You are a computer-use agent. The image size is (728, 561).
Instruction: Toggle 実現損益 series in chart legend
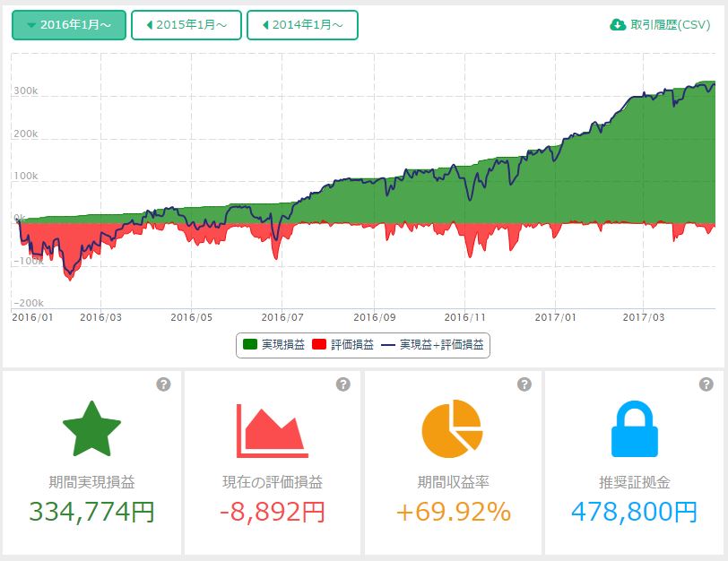point(273,344)
